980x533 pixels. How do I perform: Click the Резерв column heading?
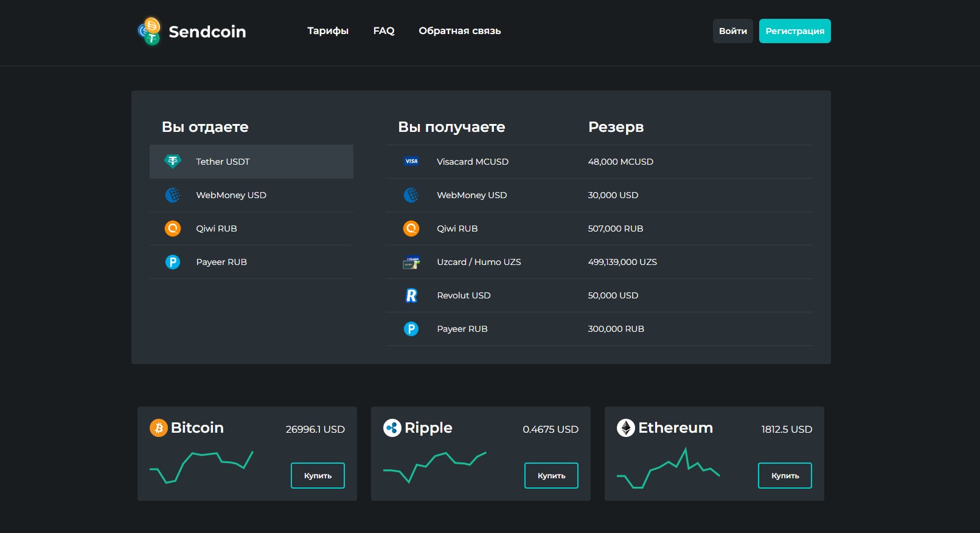616,127
